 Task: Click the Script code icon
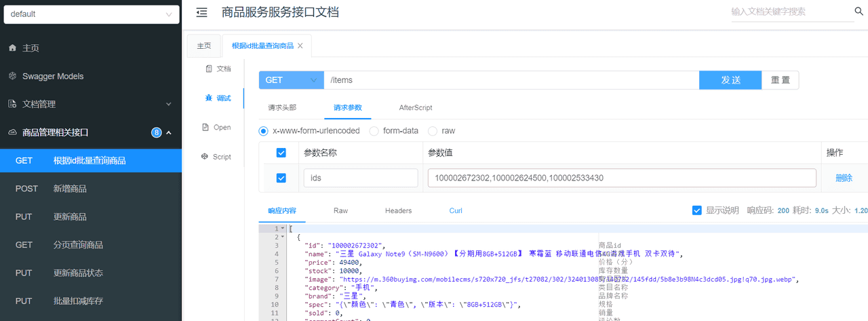(x=204, y=156)
